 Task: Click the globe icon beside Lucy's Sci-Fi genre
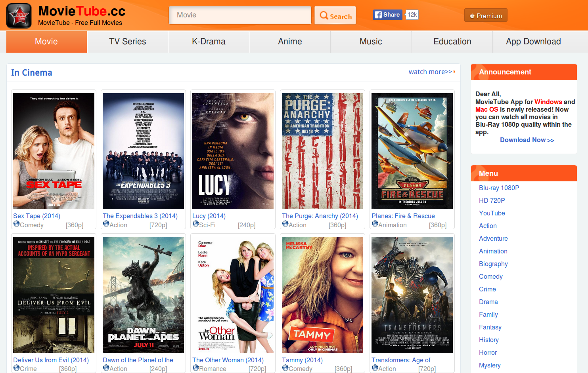point(196,224)
